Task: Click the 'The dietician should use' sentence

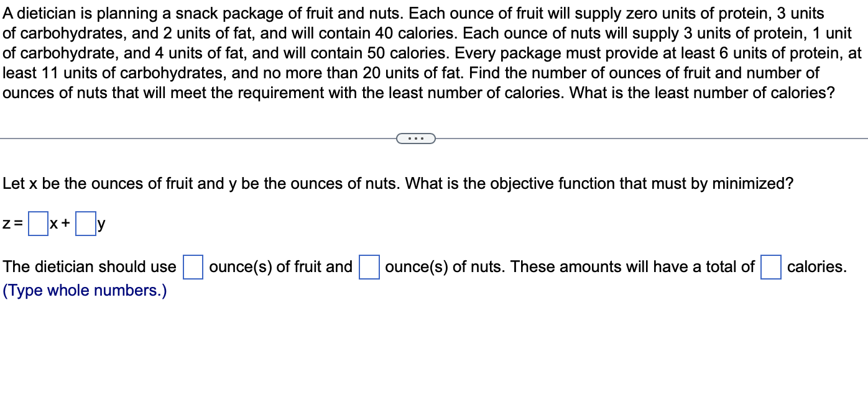Action: click(88, 266)
